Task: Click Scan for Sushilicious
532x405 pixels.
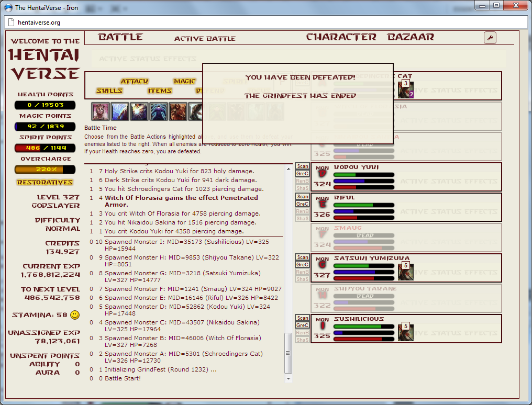Action: [302, 318]
